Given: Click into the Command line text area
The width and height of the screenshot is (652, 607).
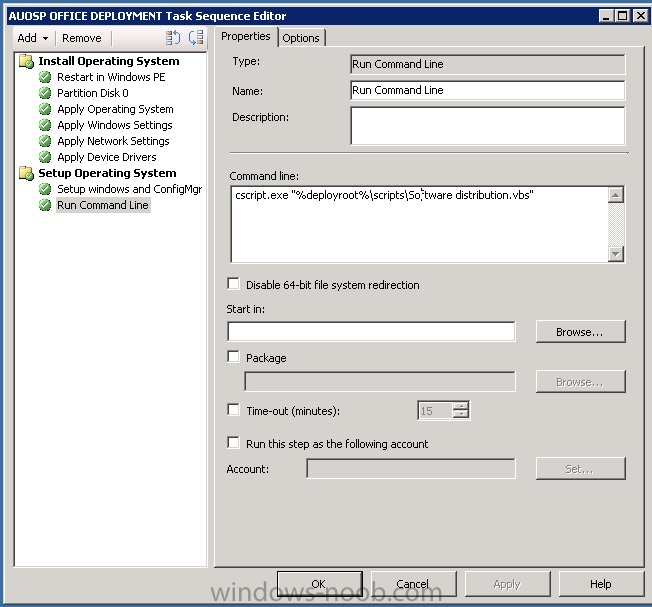Looking at the screenshot, I should (419, 225).
